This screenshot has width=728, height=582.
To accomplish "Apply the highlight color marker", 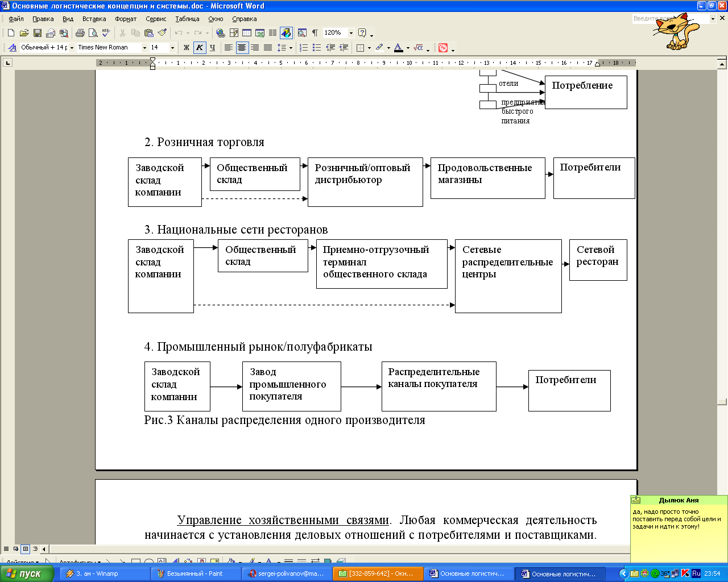I will [379, 48].
